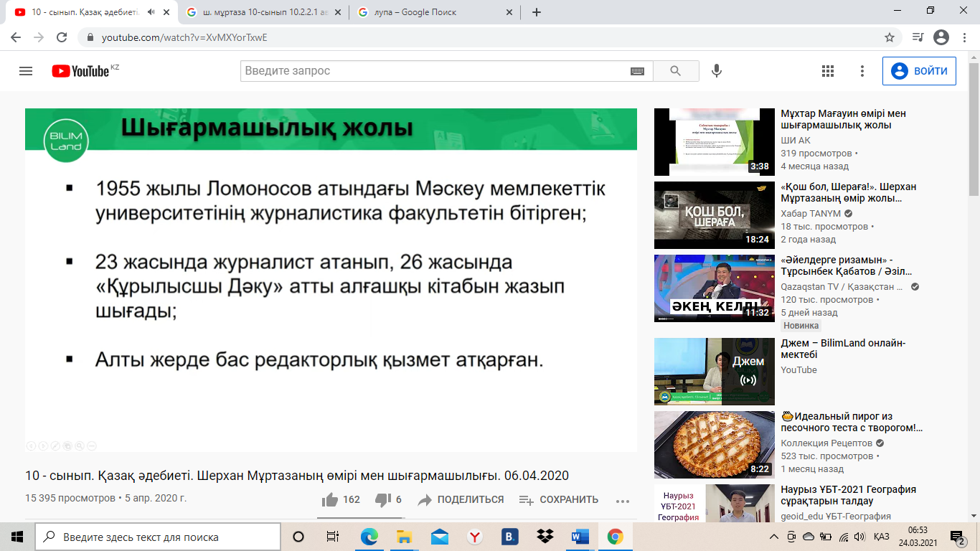The image size is (980, 551).
Task: Open Dropbox from the taskbar
Action: (x=545, y=537)
